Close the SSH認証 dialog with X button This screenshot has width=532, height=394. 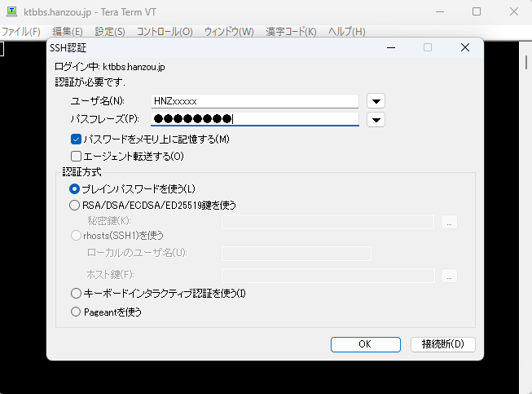(465, 48)
